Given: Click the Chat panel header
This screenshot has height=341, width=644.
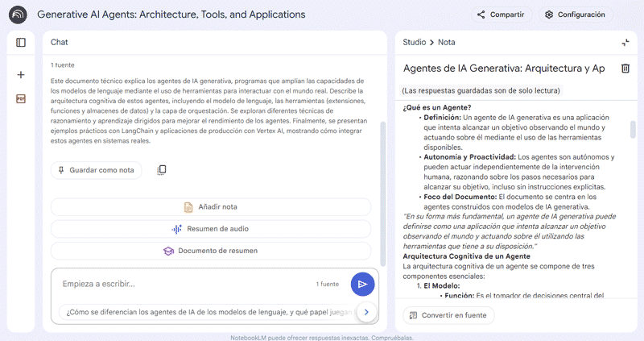Looking at the screenshot, I should (60, 42).
